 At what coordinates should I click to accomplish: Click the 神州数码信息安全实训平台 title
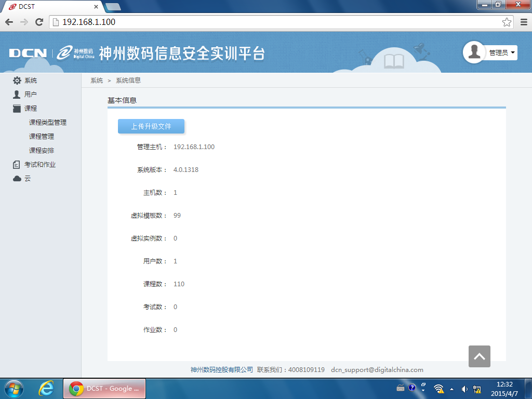(x=182, y=54)
